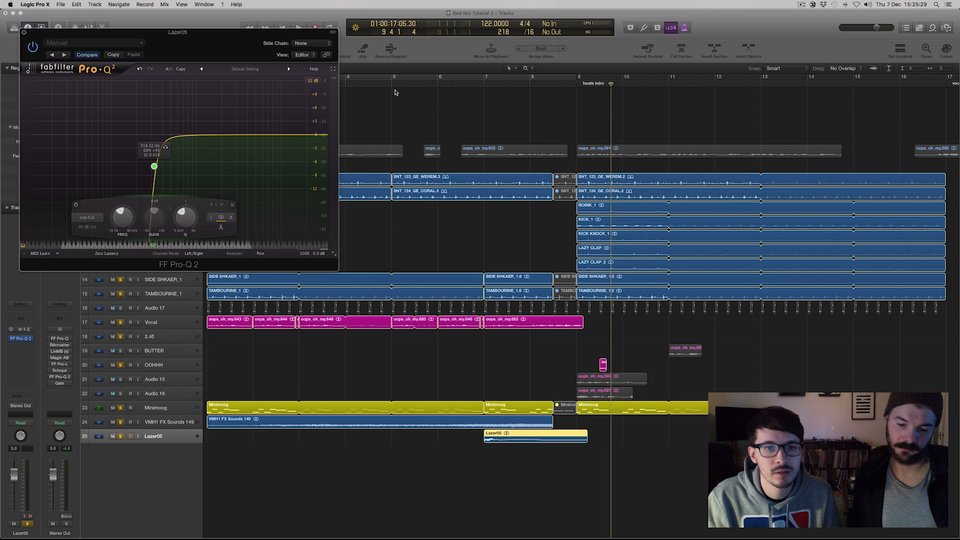Open FF Pro-Q 2 insert on Lazer05 strip

click(21, 339)
